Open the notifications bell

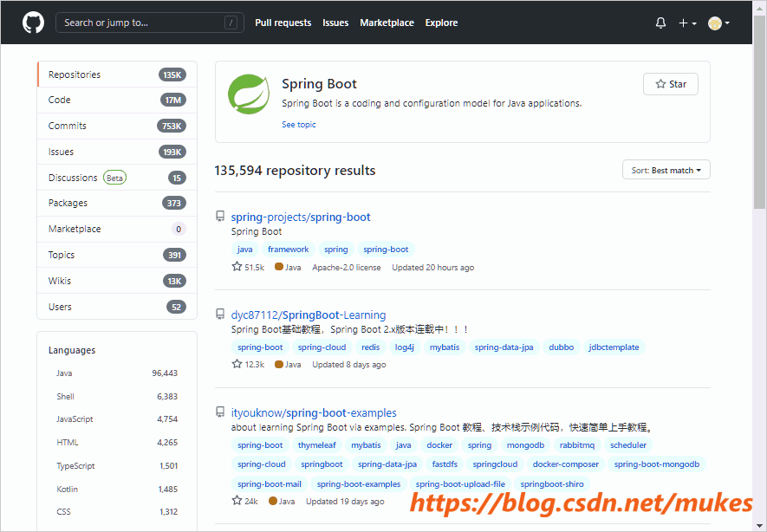(x=660, y=23)
